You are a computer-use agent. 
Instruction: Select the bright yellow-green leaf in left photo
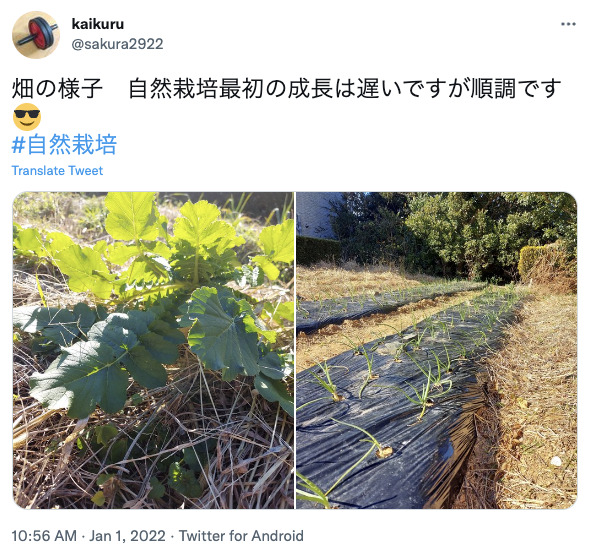[130, 216]
